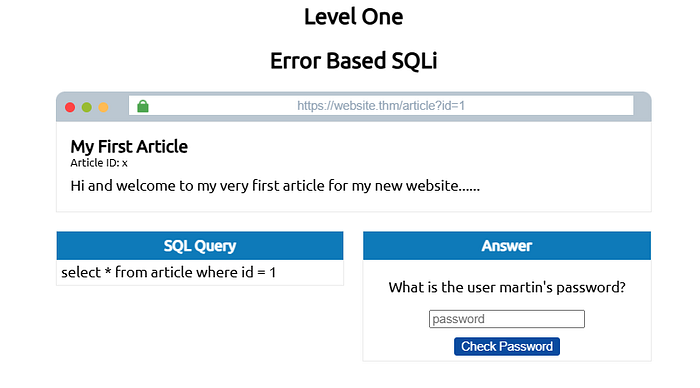Click the 'Article ID: x' line
This screenshot has height=388, width=700.
pyautogui.click(x=99, y=163)
